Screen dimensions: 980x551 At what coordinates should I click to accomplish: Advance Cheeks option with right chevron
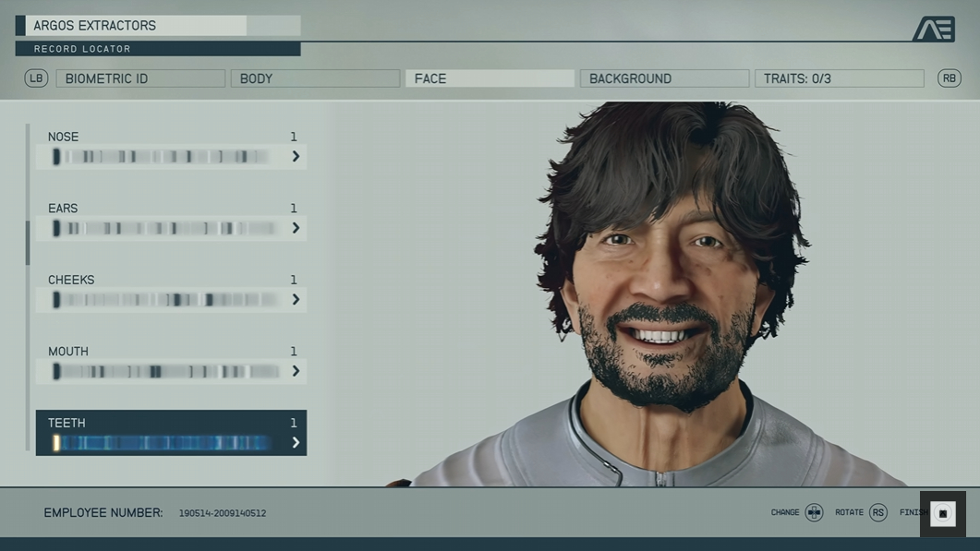[x=296, y=300]
